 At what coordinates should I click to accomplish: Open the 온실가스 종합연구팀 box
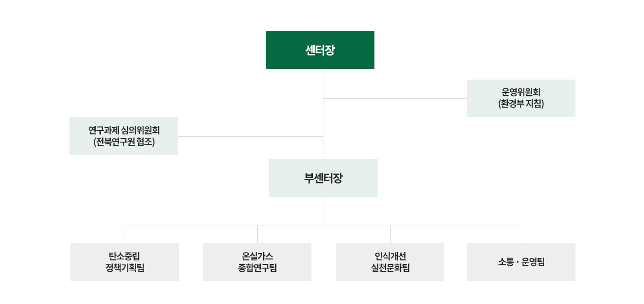click(257, 262)
